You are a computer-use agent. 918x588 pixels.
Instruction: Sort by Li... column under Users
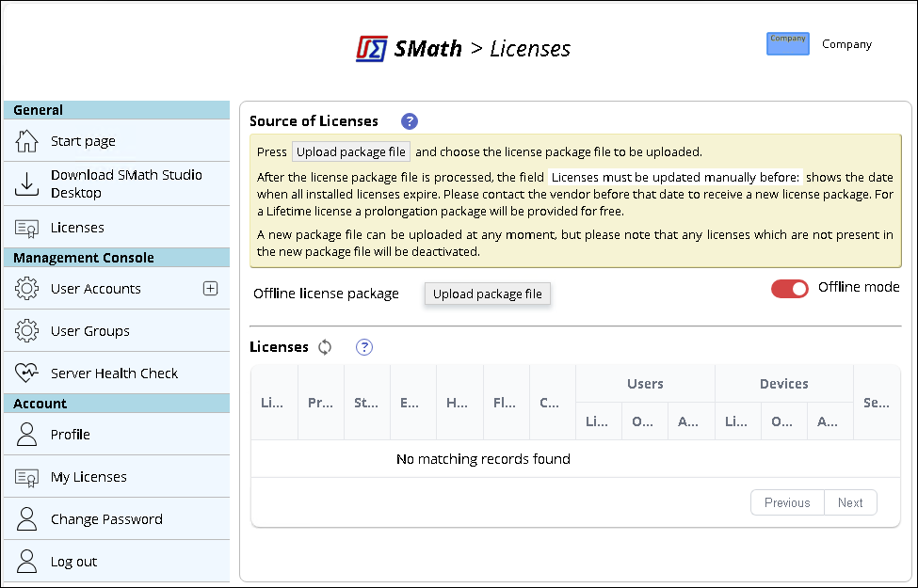pos(597,421)
